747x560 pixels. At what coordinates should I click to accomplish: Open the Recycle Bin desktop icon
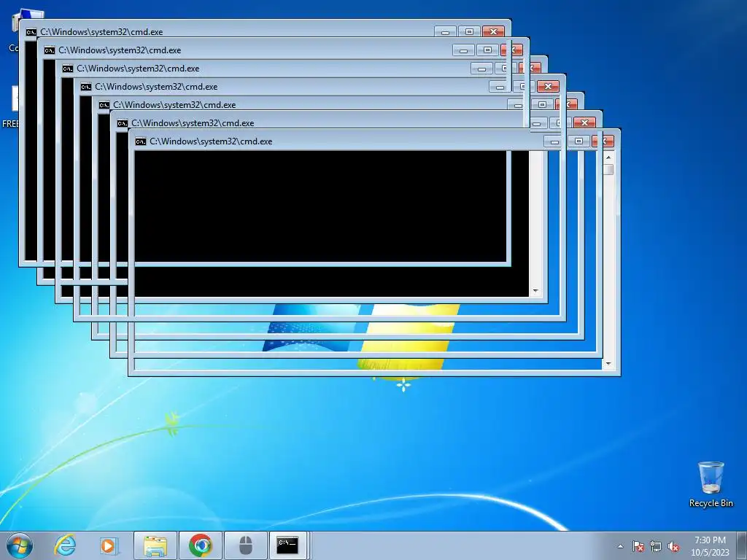point(711,485)
